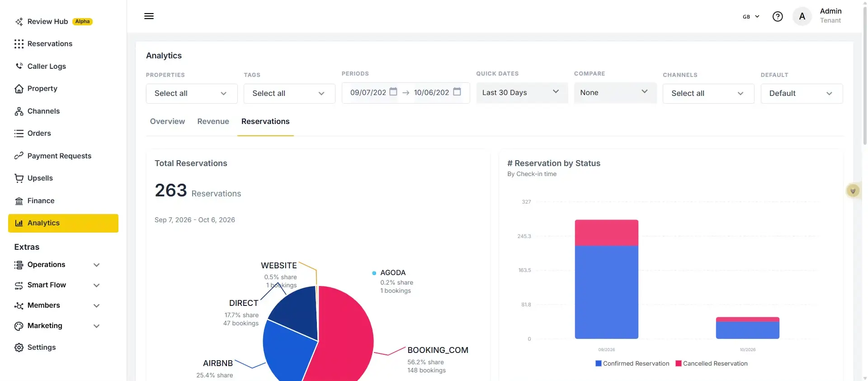Screen dimensions: 868x381
Task: Click the Property house icon
Action: [x=19, y=89]
